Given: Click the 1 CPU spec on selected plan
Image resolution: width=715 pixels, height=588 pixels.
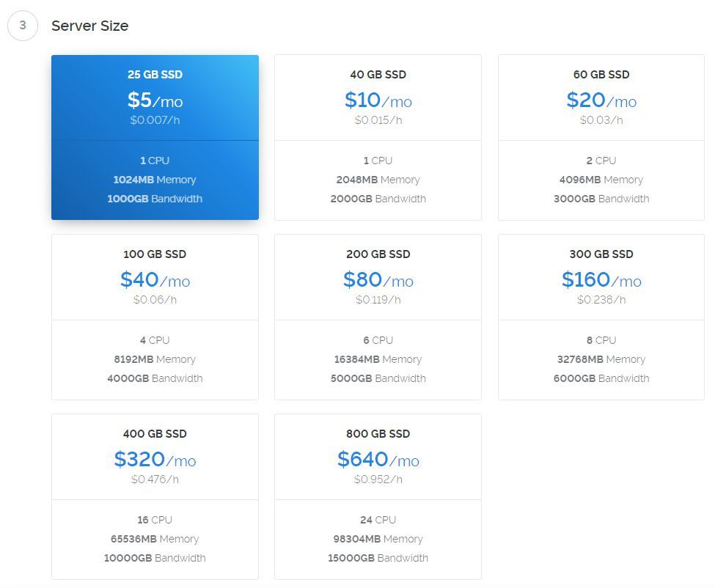Looking at the screenshot, I should [155, 160].
